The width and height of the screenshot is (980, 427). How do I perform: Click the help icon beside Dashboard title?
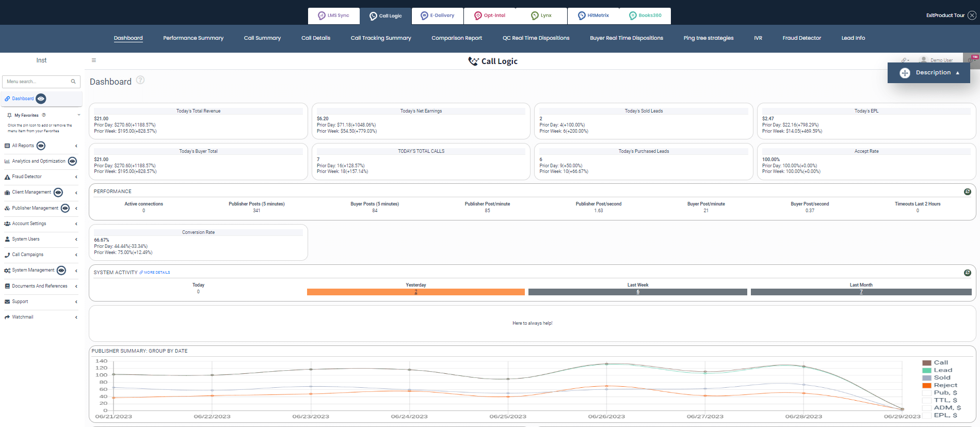(x=140, y=80)
